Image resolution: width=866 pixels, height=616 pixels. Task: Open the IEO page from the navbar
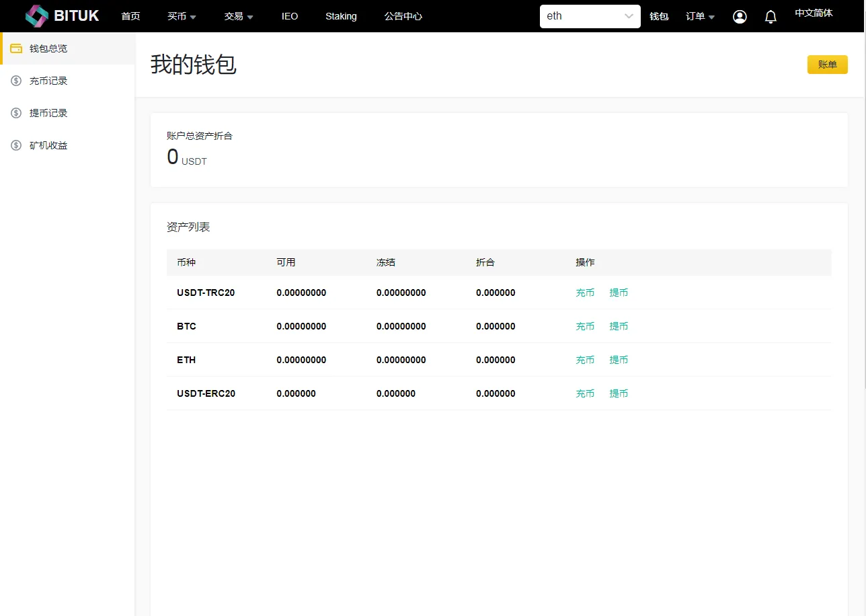point(289,16)
